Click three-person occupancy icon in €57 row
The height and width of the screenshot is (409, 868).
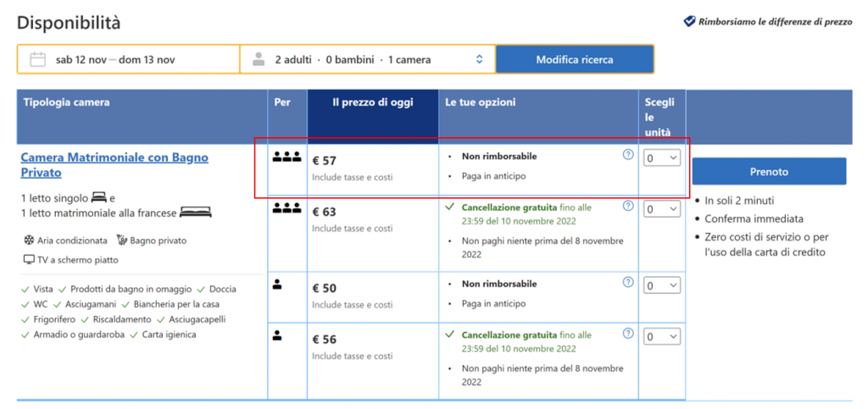tap(287, 158)
